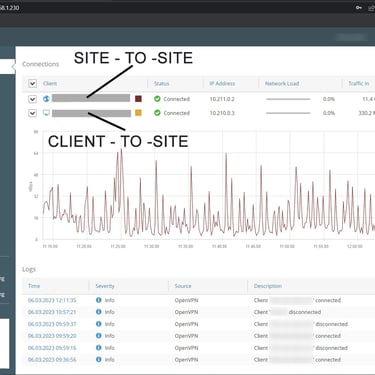
Task: Click the OpenVPN source of the 12:11:35 log
Action: (186, 300)
